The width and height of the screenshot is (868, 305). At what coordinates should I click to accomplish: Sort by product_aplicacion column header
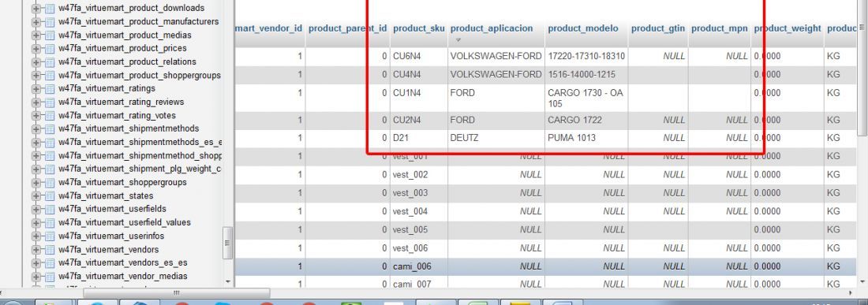click(x=492, y=28)
